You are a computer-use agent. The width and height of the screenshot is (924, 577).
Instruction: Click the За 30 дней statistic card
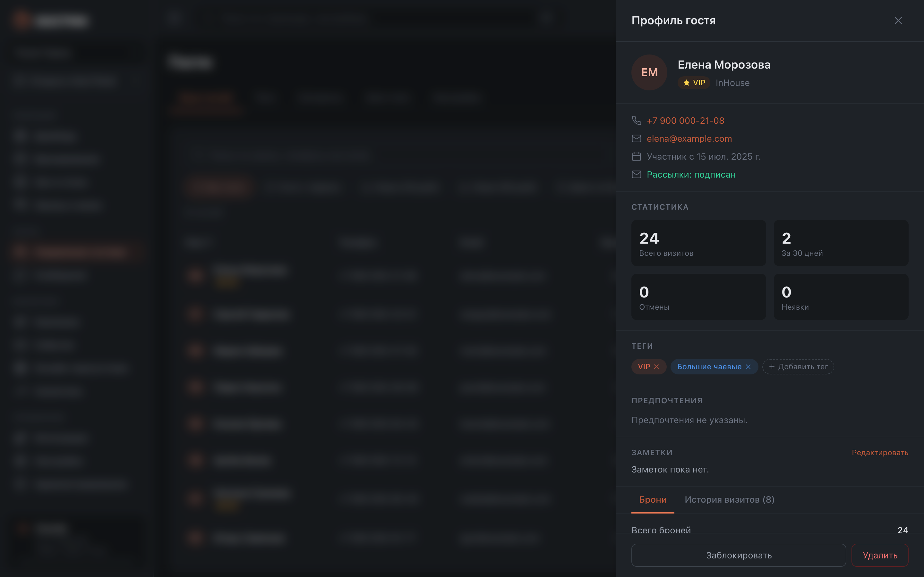[841, 243]
